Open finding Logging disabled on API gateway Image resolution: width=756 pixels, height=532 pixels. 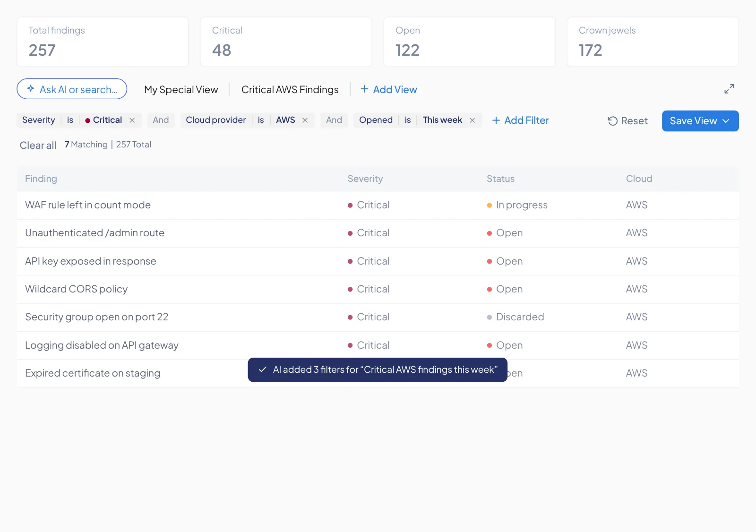pos(378,345)
